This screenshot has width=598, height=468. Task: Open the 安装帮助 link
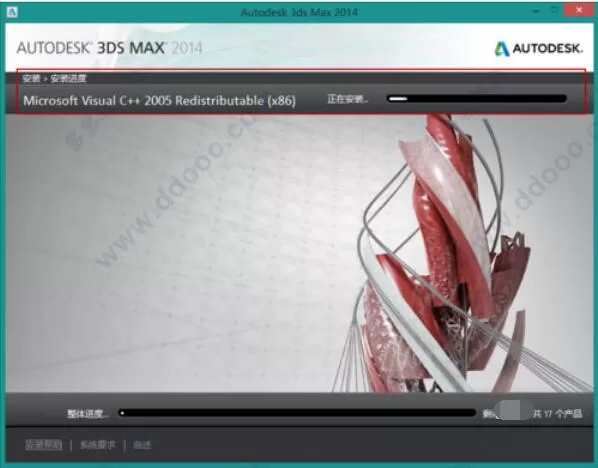[x=43, y=445]
